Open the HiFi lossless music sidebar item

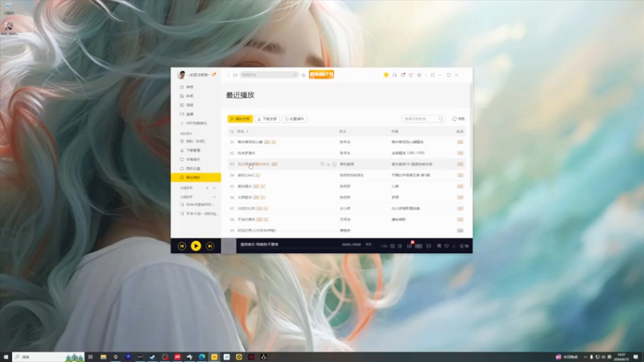click(196, 123)
